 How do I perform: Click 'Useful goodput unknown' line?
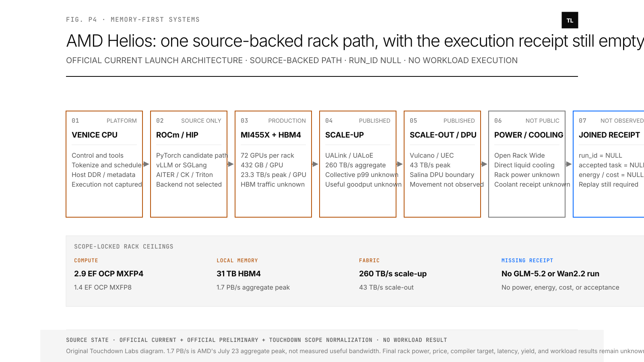[x=363, y=184]
